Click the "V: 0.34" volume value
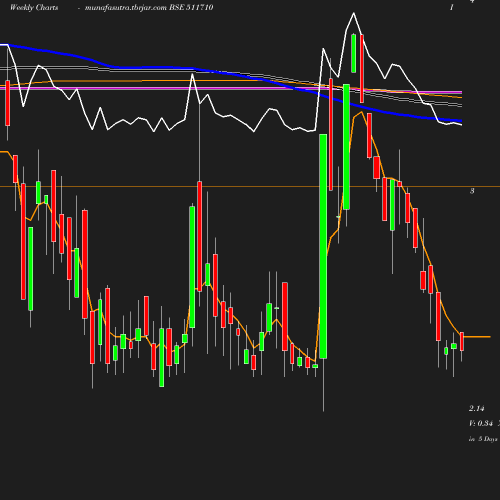 pos(481,423)
